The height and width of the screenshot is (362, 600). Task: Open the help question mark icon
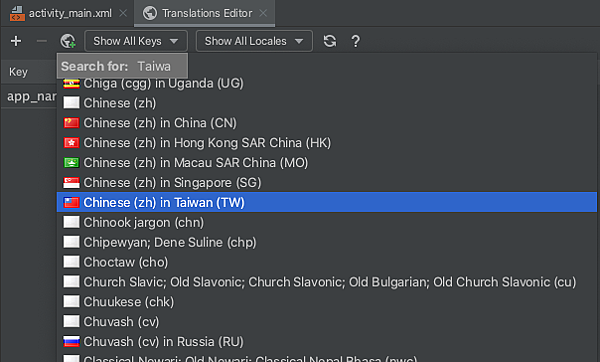coord(355,41)
